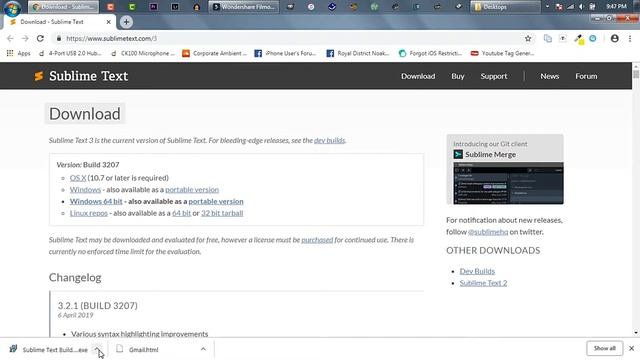The image size is (640, 360).
Task: Click the Sublime Merge title icon
Action: (458, 154)
